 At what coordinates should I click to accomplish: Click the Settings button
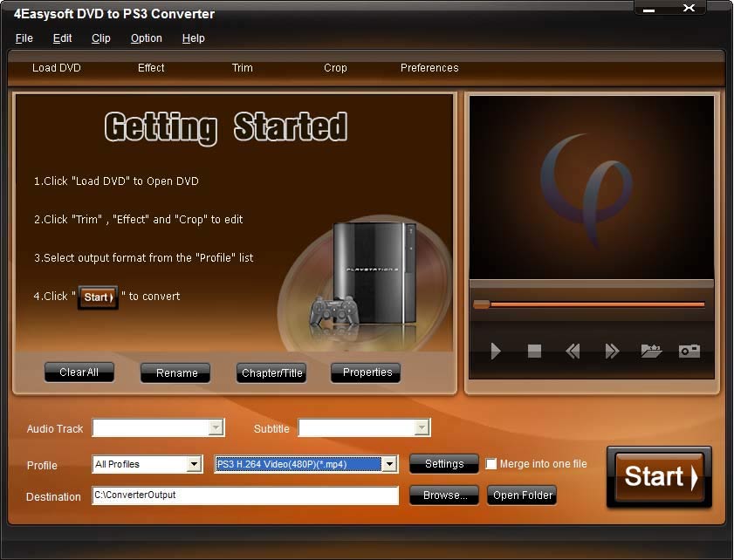443,464
